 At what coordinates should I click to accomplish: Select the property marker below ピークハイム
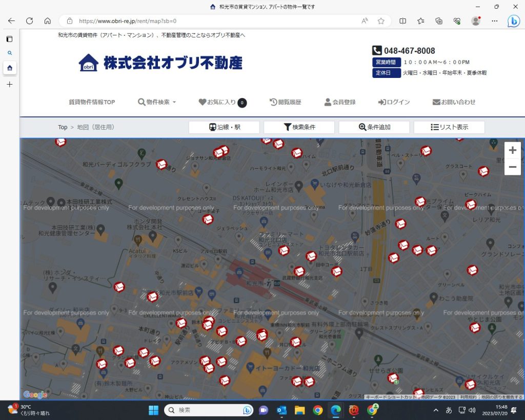coord(471,204)
